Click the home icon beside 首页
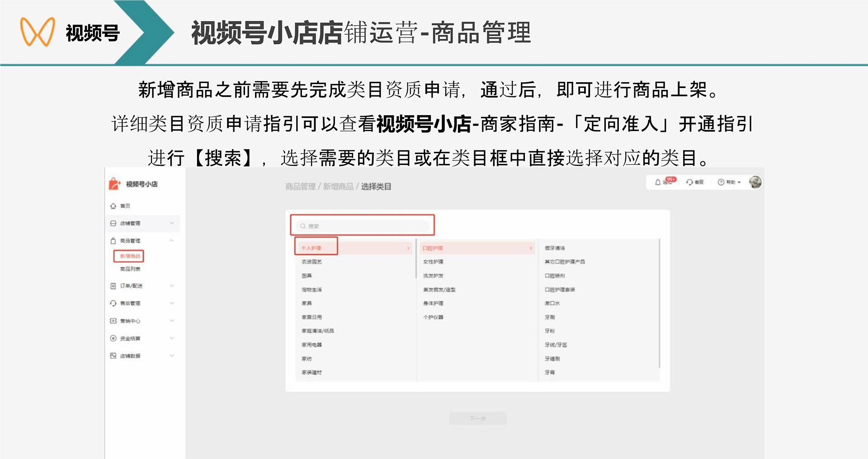This screenshot has width=868, height=459. (x=113, y=206)
